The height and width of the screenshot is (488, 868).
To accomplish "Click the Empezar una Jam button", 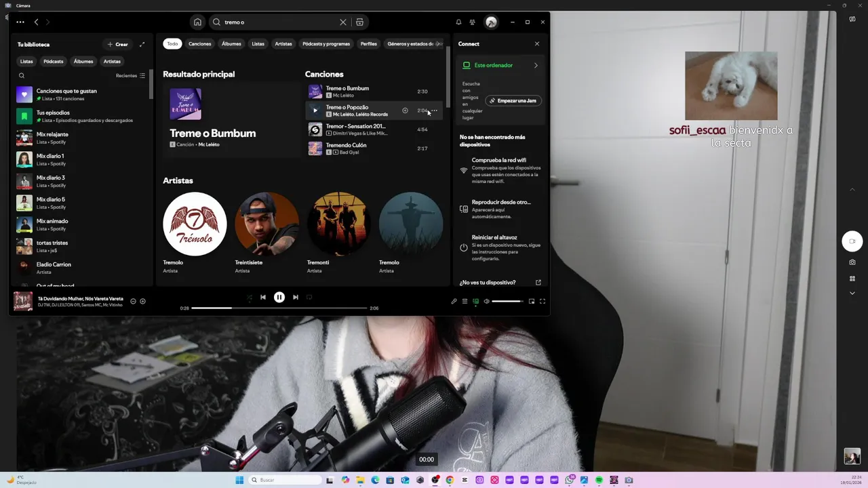I will click(514, 100).
